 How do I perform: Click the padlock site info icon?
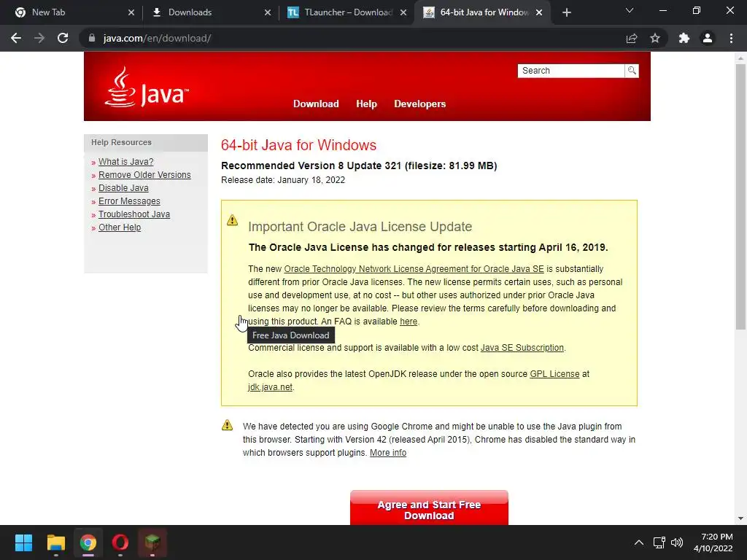[x=92, y=38]
